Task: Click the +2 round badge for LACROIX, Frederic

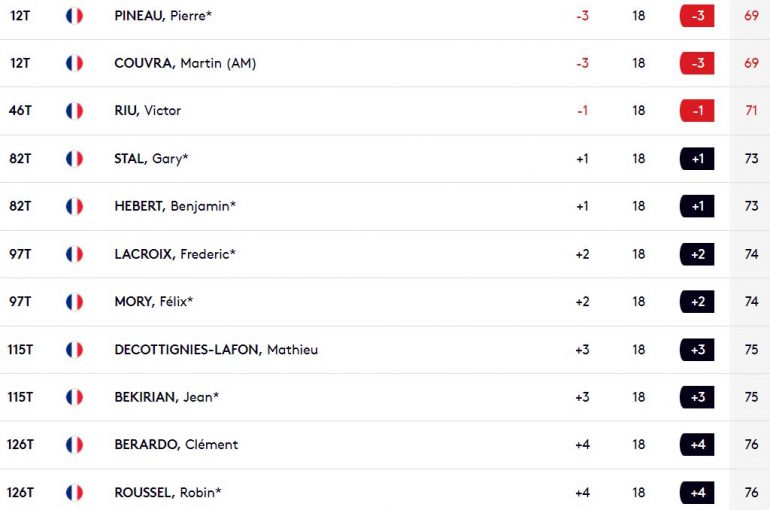Action: pyautogui.click(x=697, y=254)
